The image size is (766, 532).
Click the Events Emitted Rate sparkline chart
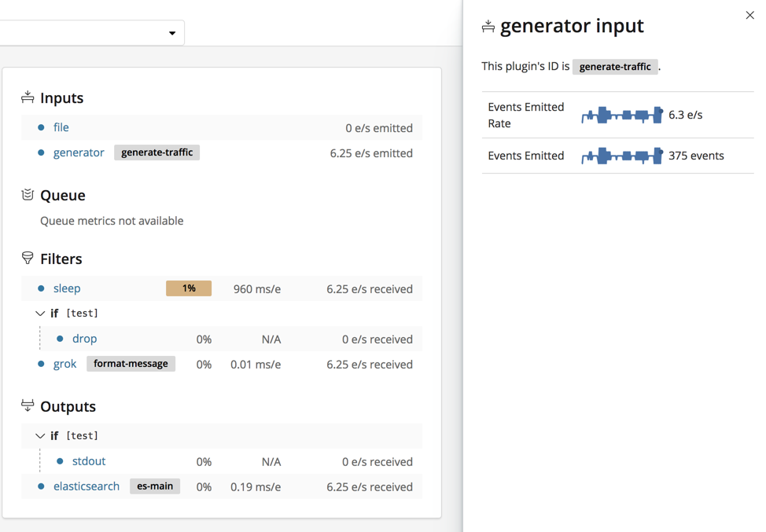coord(621,114)
